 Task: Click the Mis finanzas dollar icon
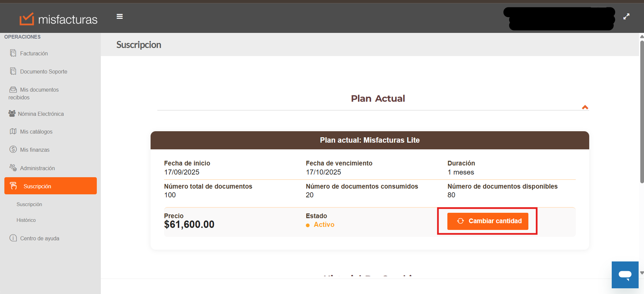pos(13,149)
